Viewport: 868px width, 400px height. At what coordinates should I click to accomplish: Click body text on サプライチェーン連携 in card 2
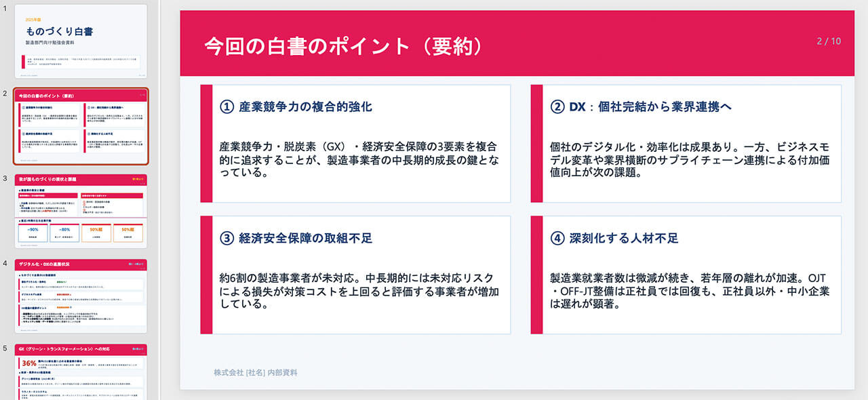(x=689, y=159)
